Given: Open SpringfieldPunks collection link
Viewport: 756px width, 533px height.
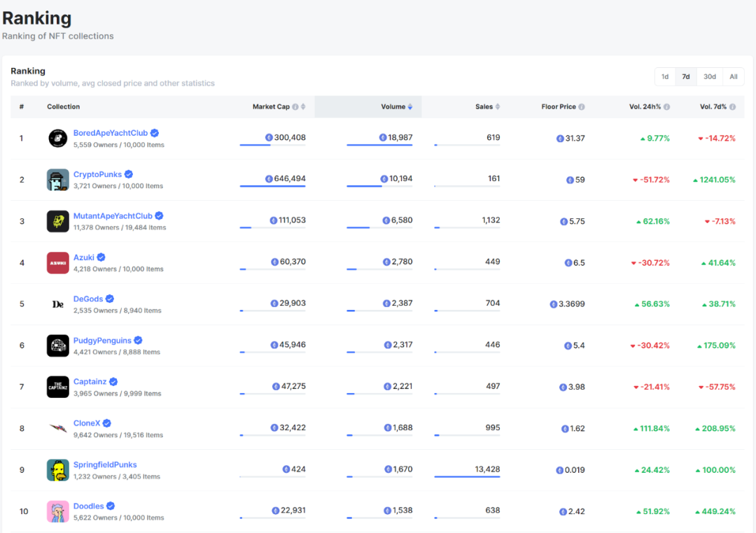Looking at the screenshot, I should pyautogui.click(x=105, y=464).
